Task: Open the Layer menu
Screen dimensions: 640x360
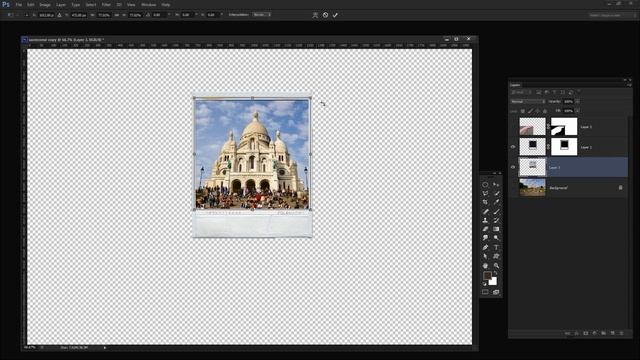Action: point(61,5)
